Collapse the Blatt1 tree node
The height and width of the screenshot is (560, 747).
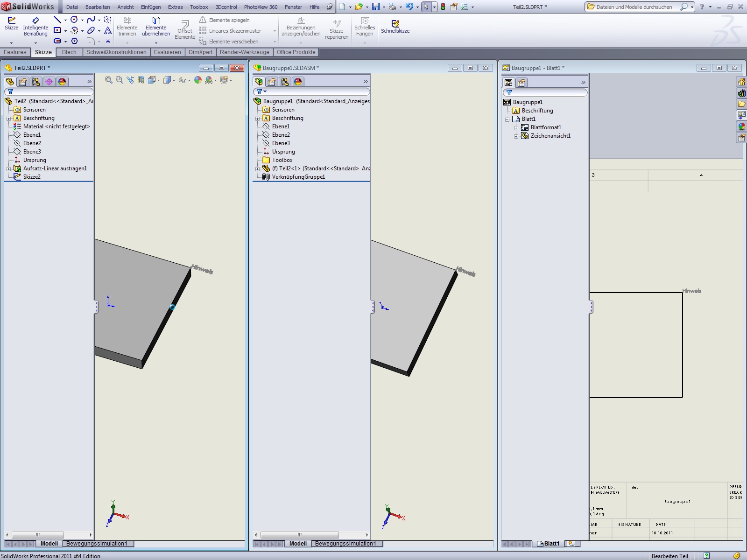coord(507,119)
